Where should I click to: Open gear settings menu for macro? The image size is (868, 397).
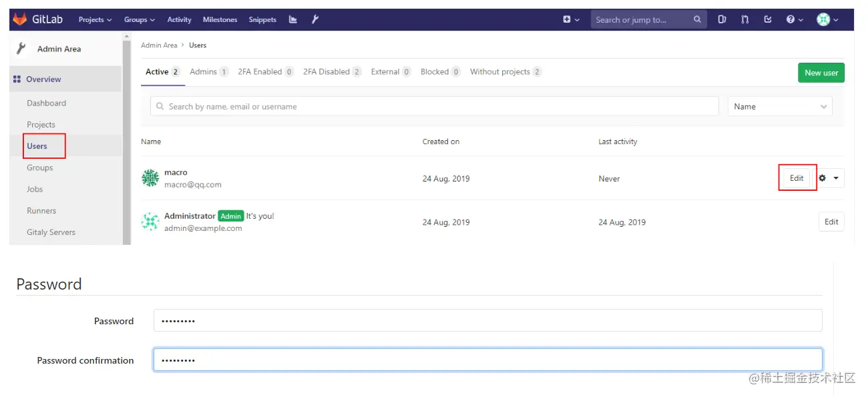[829, 178]
